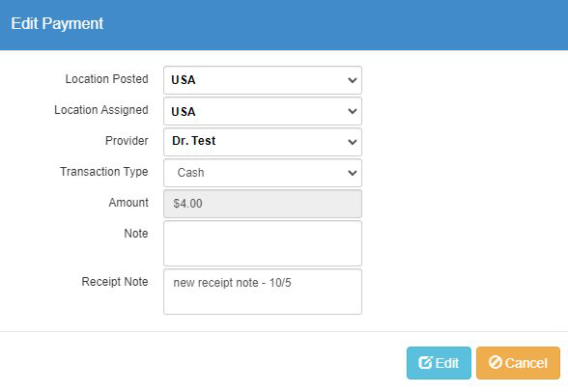Click the chevron arrow of Location Posted
568x392 pixels.
(352, 80)
